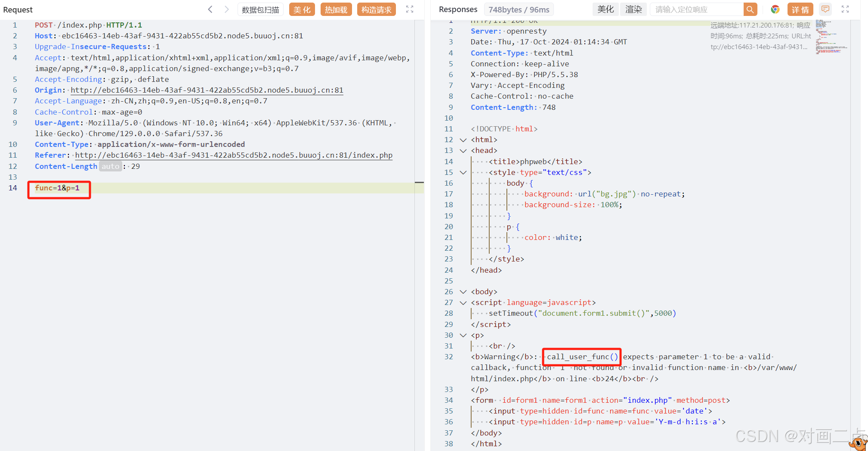Image resolution: width=868 pixels, height=451 pixels.
Task: Click X-Powered-By: PHP/5.5.38 line
Action: pyautogui.click(x=525, y=75)
